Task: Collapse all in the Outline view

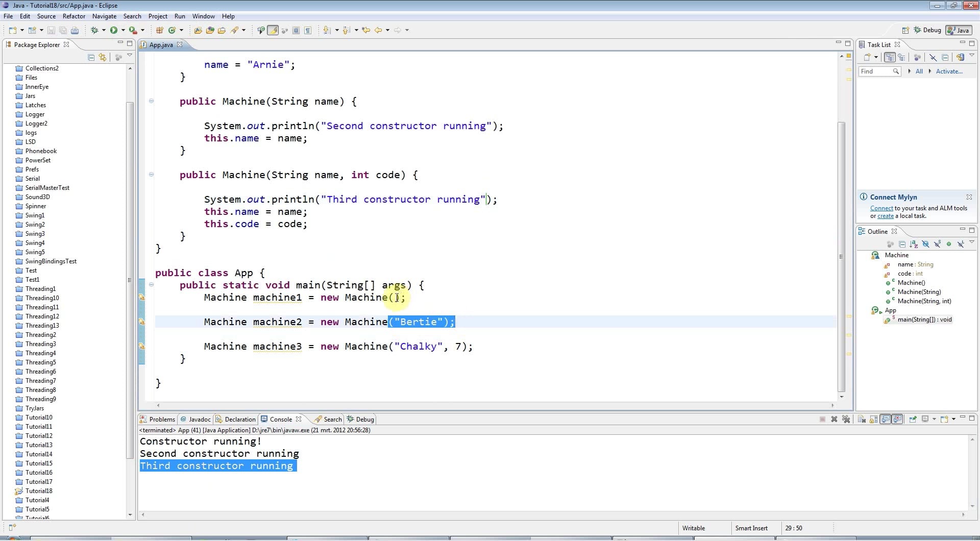Action: pyautogui.click(x=902, y=244)
